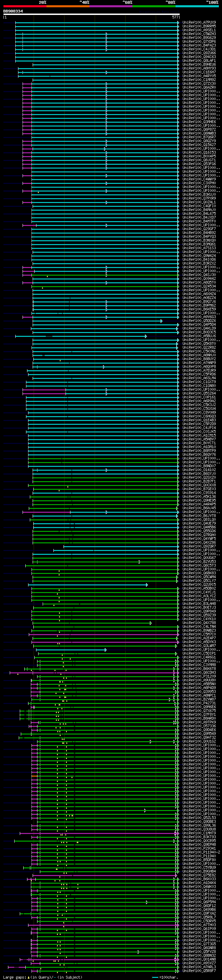Select label UniRef100_Q9AT32

click(x=199, y=737)
